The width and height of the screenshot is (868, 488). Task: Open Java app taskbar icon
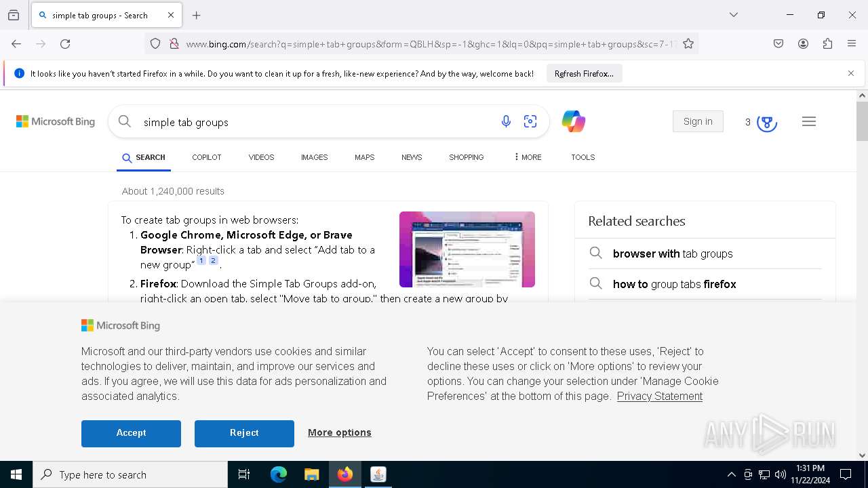click(x=378, y=474)
